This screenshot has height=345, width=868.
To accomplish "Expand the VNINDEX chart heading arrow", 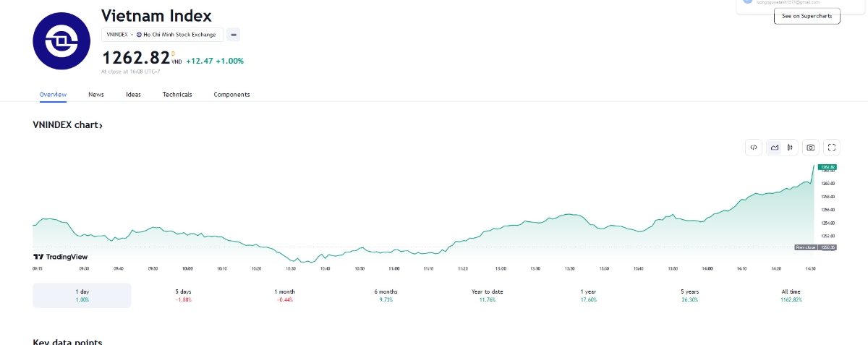I will 101,126.
